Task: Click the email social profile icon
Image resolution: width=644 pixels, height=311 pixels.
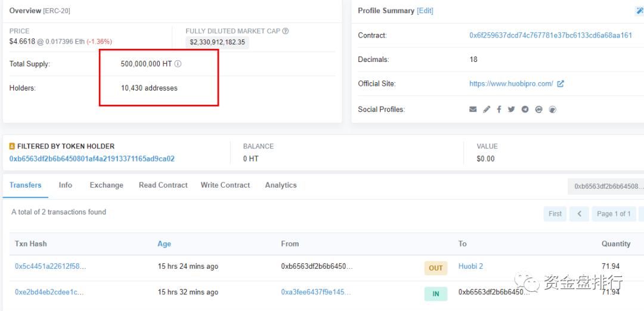Action: tap(473, 110)
